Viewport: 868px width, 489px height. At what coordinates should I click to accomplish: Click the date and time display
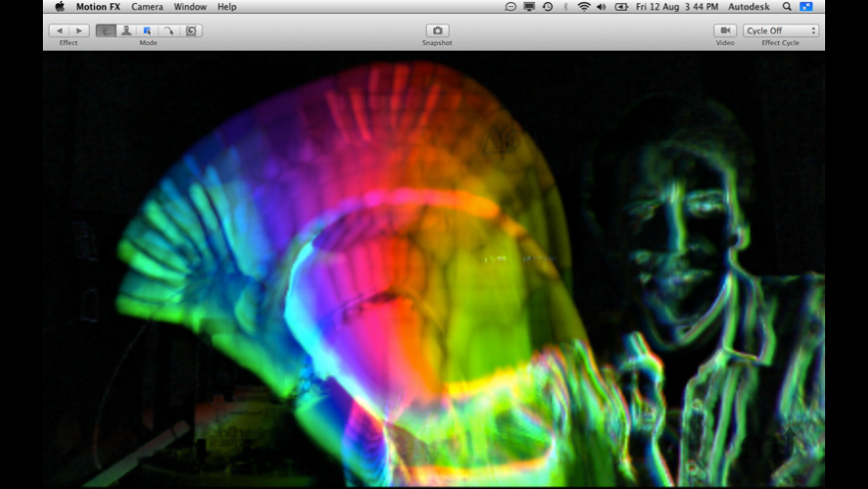pyautogui.click(x=676, y=7)
